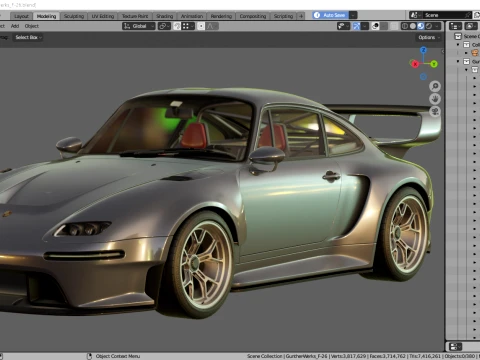Open the Sculpting workspace tab
The width and height of the screenshot is (480, 360).
pos(74,16)
